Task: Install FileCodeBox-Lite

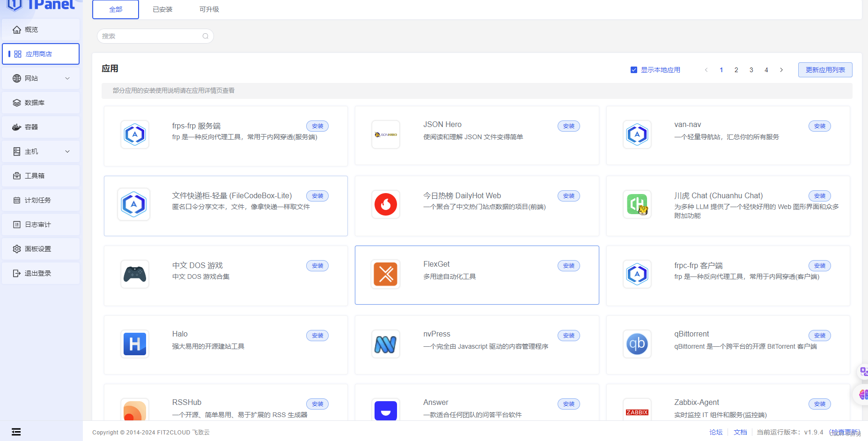Action: (x=317, y=196)
